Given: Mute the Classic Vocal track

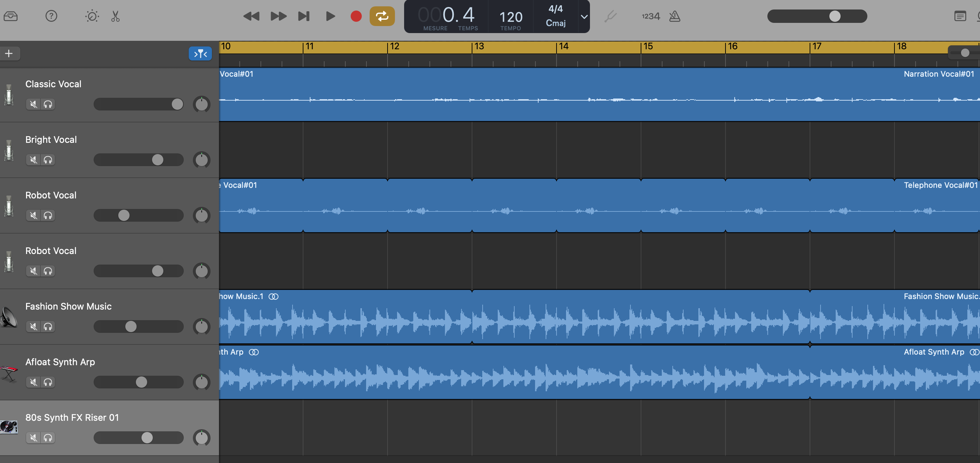Looking at the screenshot, I should coord(33,104).
